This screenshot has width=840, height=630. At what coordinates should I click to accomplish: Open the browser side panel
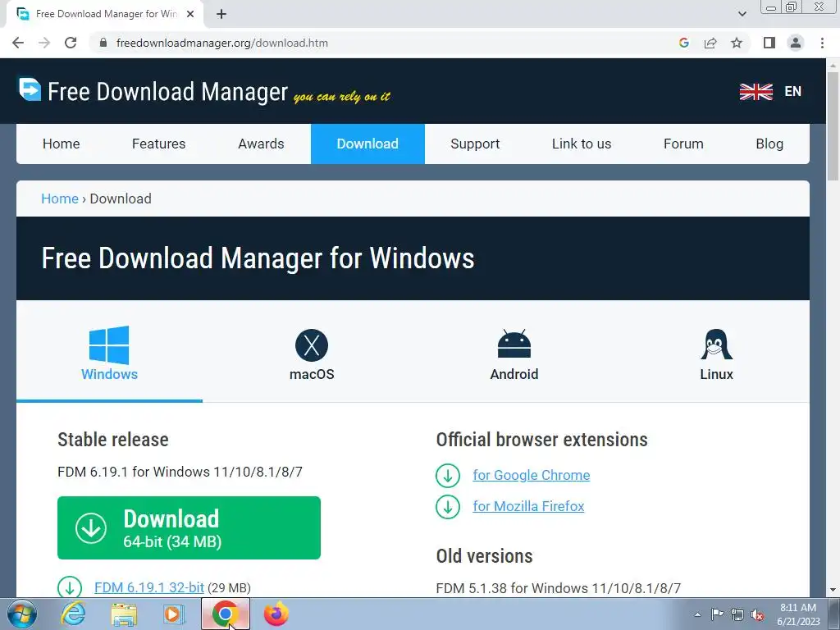coord(769,43)
